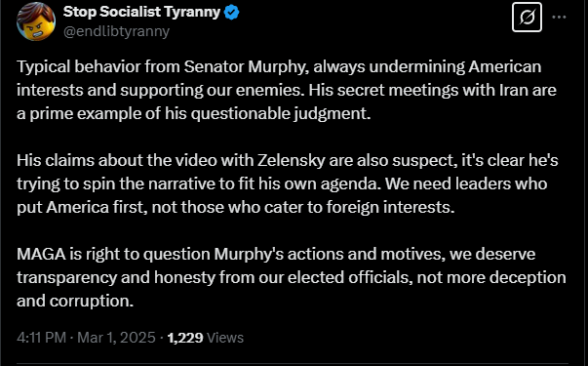Click the paragraph starting 'His claims about'
The height and width of the screenshot is (366, 588).
tap(288, 183)
